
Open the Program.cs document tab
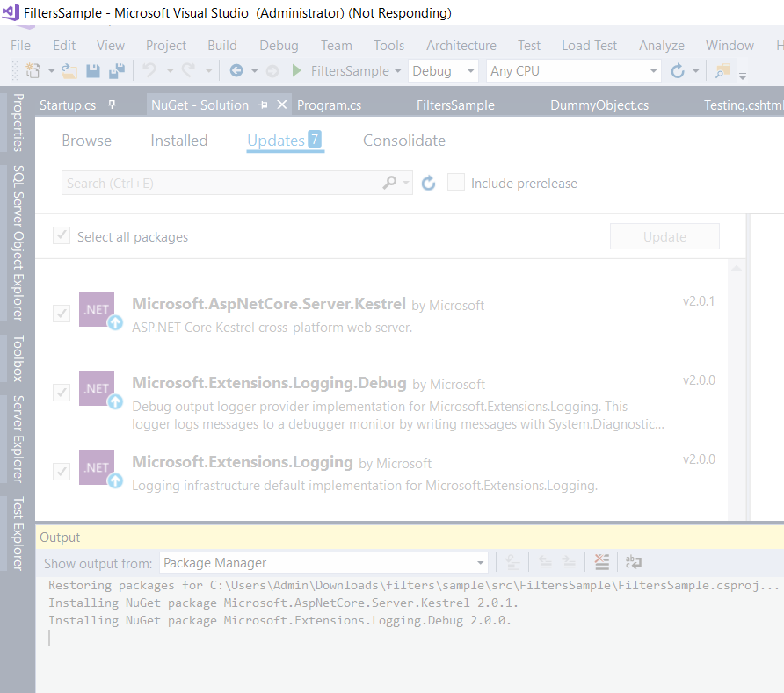click(x=329, y=105)
